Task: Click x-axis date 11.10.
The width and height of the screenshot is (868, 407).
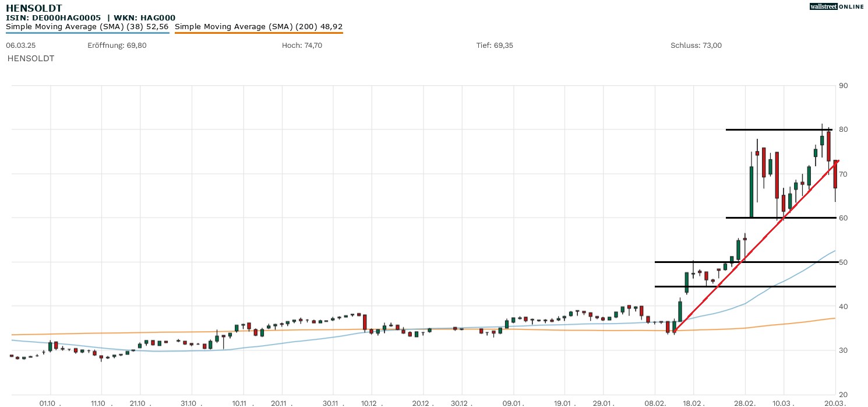Action: 101,403
